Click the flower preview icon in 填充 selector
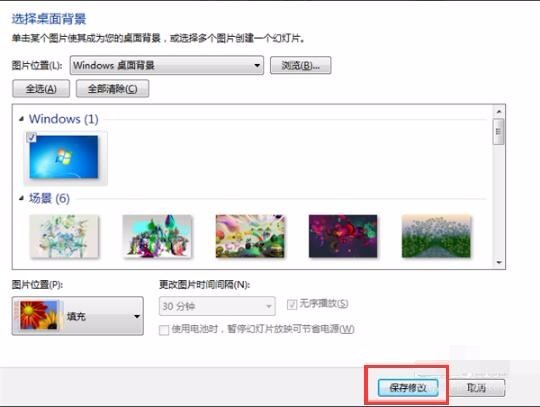Viewport: 540px width, 407px height. (x=39, y=315)
